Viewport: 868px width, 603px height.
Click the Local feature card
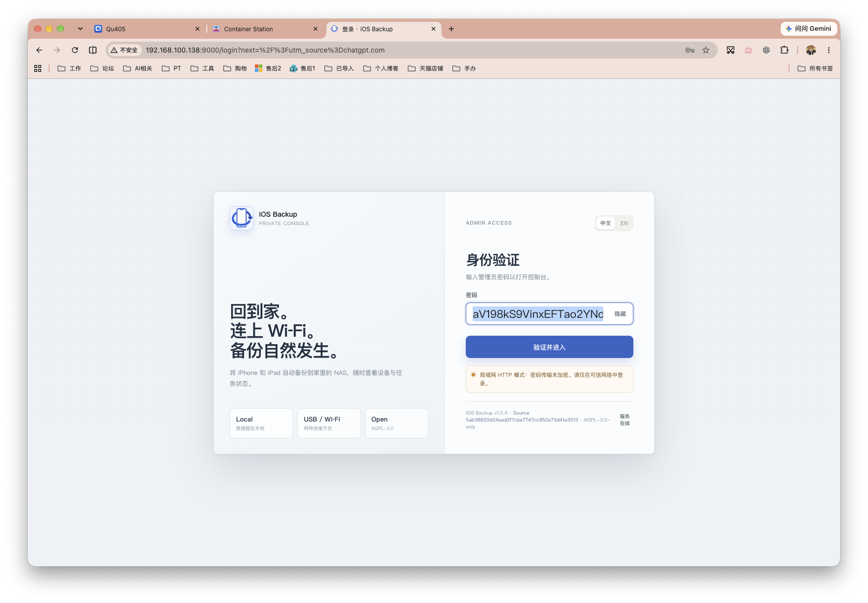click(x=261, y=423)
